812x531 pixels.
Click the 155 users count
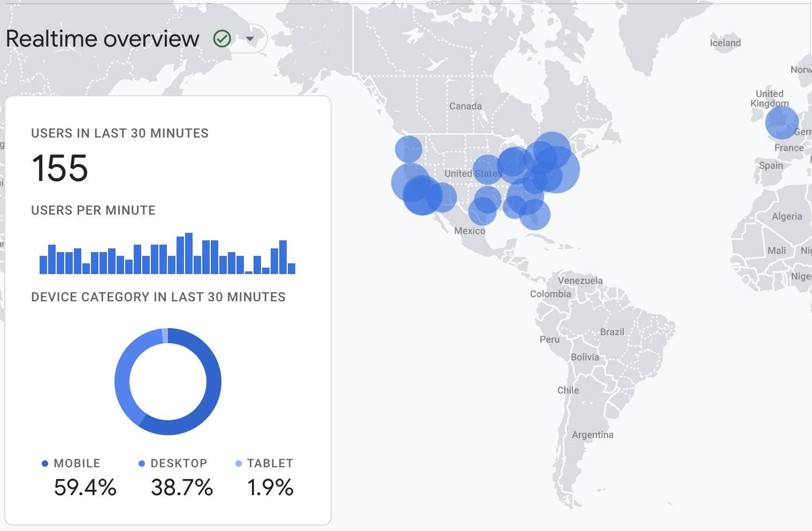(60, 168)
